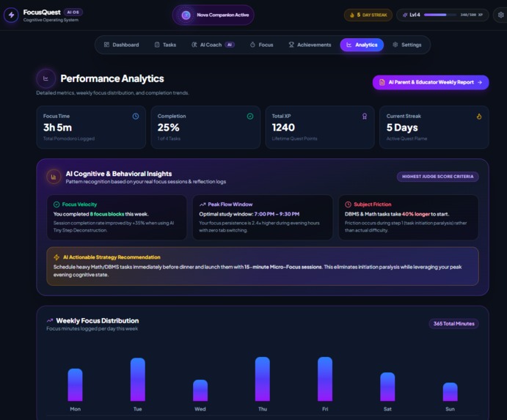Click the 5 Day Streak badge

point(368,15)
